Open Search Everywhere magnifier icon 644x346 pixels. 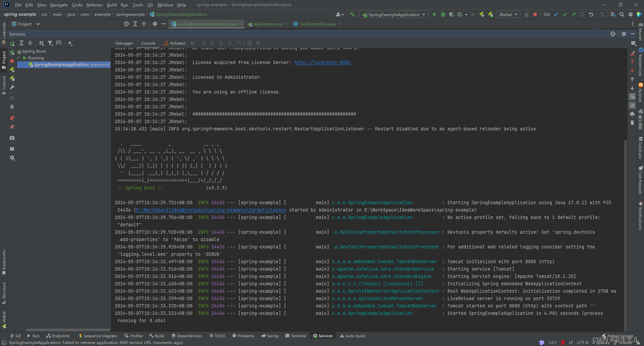click(x=622, y=14)
